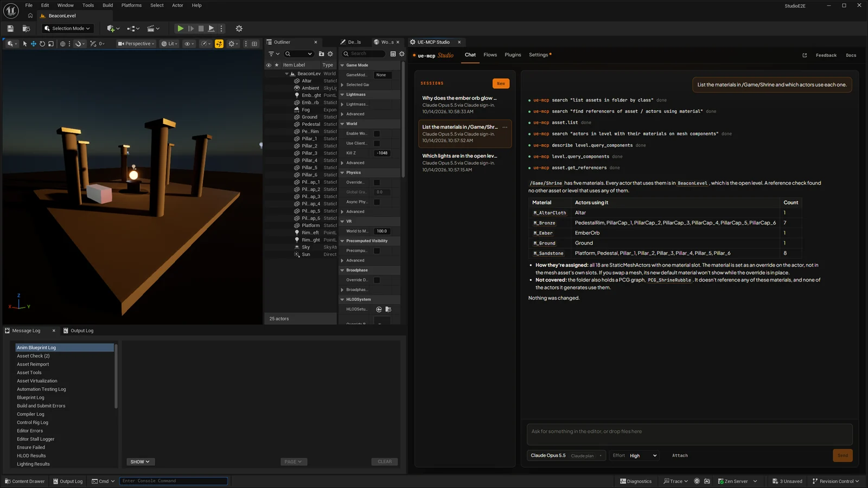Open the Claude Opus 5.5 model selector

(567, 455)
